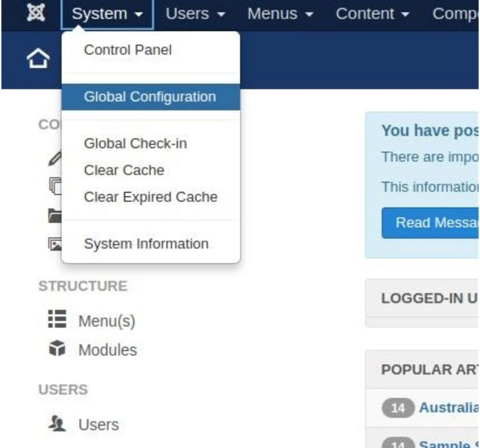
Task: Expand the Menus dropdown arrow
Action: pos(309,14)
